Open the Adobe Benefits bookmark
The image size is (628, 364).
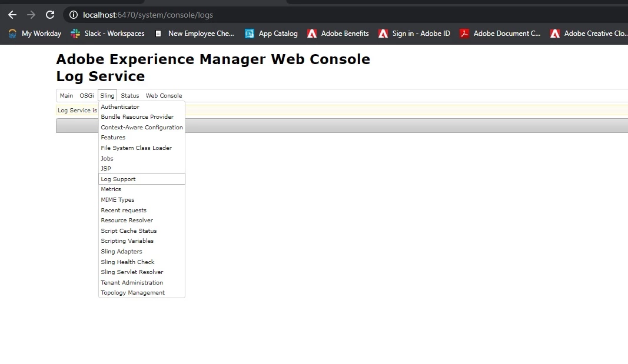[338, 34]
